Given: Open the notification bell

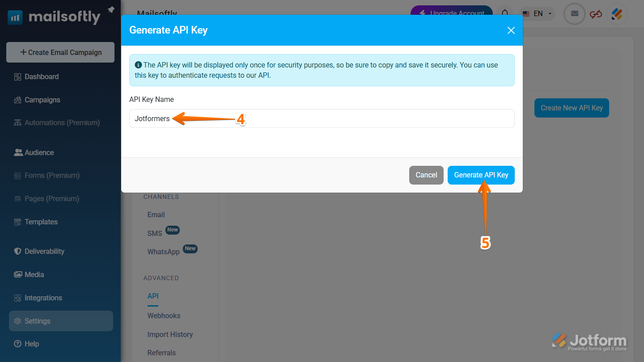Looking at the screenshot, I should [x=505, y=13].
